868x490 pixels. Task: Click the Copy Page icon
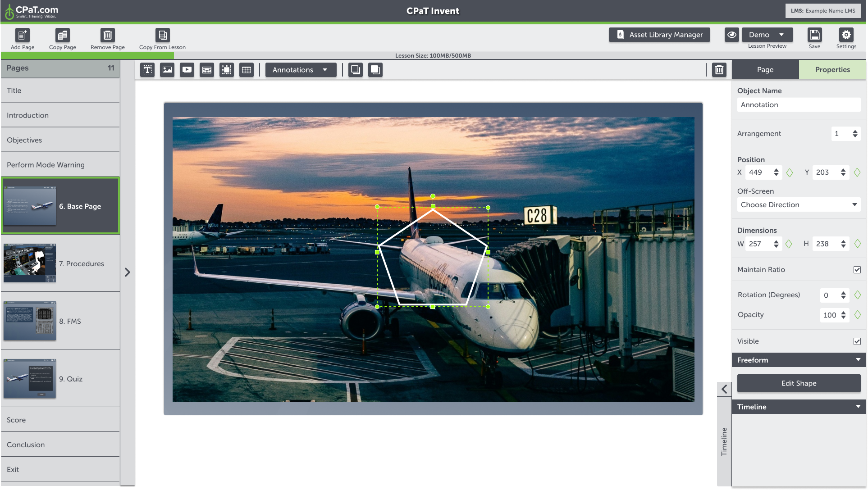[62, 35]
